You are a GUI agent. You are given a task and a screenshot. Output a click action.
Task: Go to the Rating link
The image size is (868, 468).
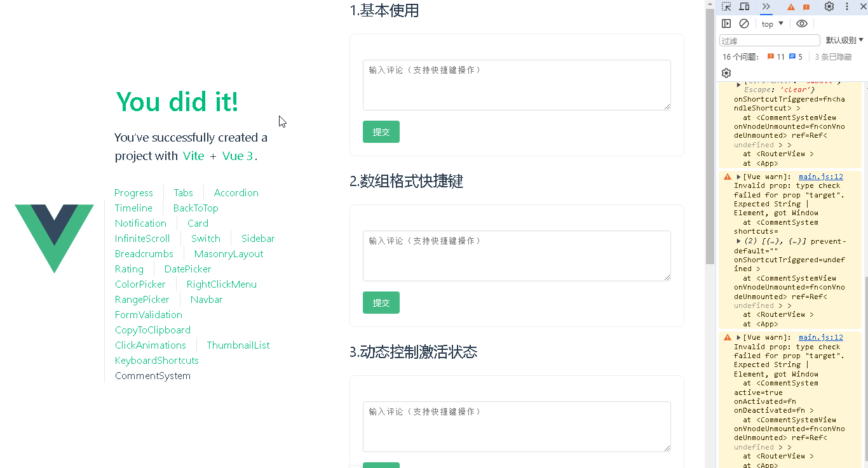coord(129,269)
